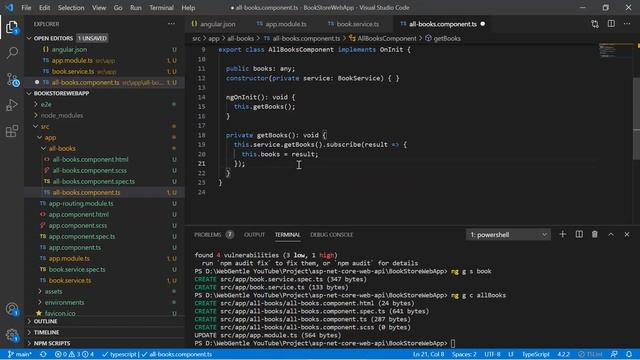Click the feedback icon in status bar
640x360 pixels.
coord(614,354)
